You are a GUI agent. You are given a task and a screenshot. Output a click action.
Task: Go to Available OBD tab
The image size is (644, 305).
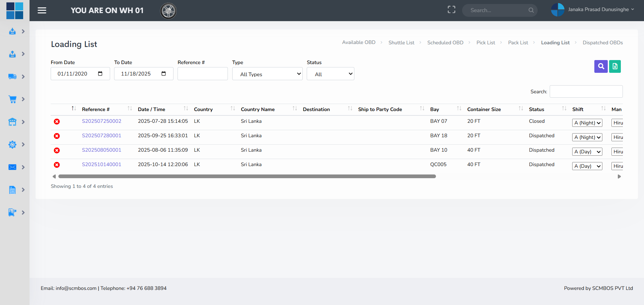pyautogui.click(x=359, y=42)
